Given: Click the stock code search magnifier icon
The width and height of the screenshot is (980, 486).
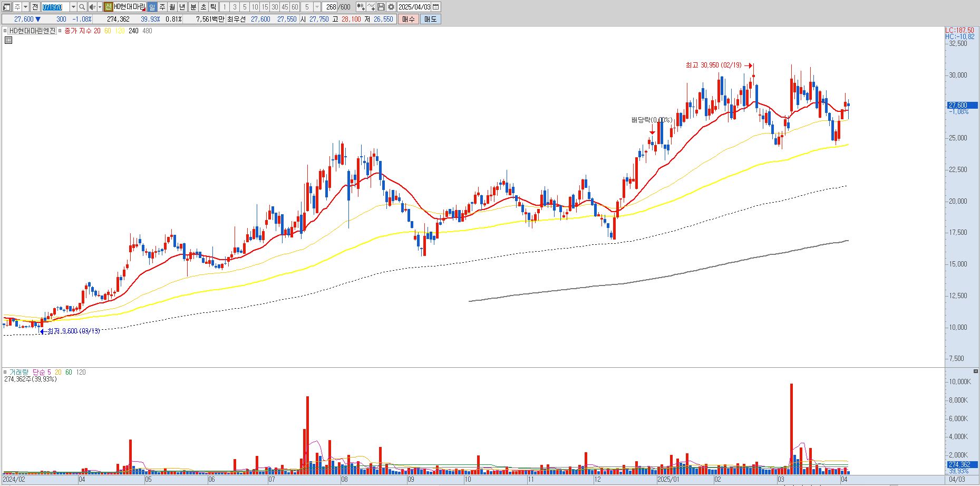Looking at the screenshot, I should click(82, 7).
